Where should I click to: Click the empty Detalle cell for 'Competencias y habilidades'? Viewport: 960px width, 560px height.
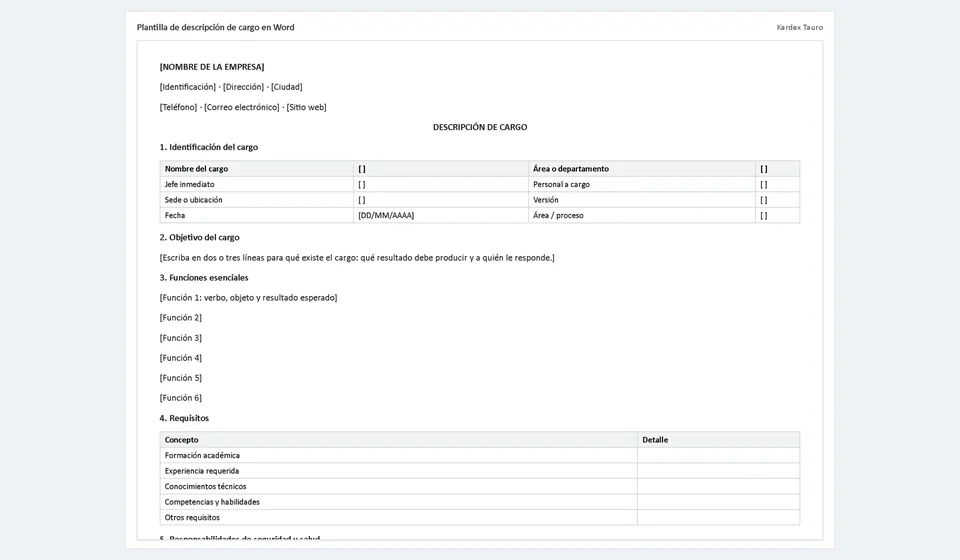(x=718, y=502)
